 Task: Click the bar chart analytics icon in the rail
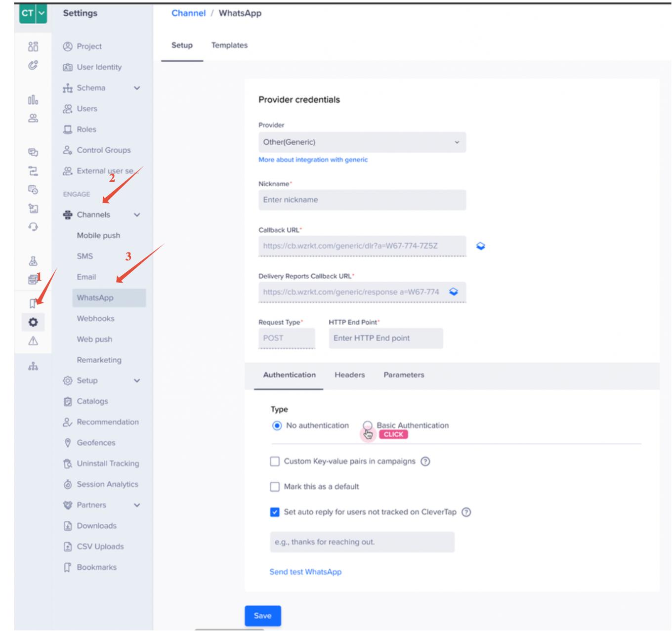coord(33,100)
